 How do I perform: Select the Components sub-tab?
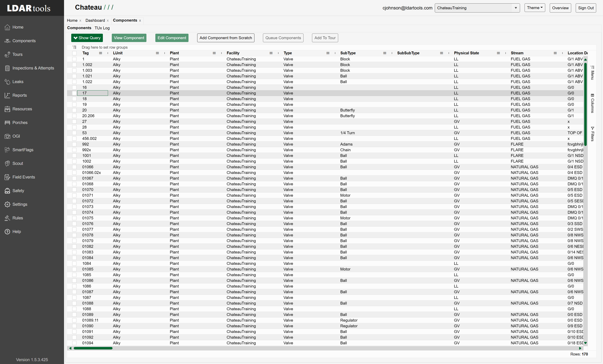point(79,28)
